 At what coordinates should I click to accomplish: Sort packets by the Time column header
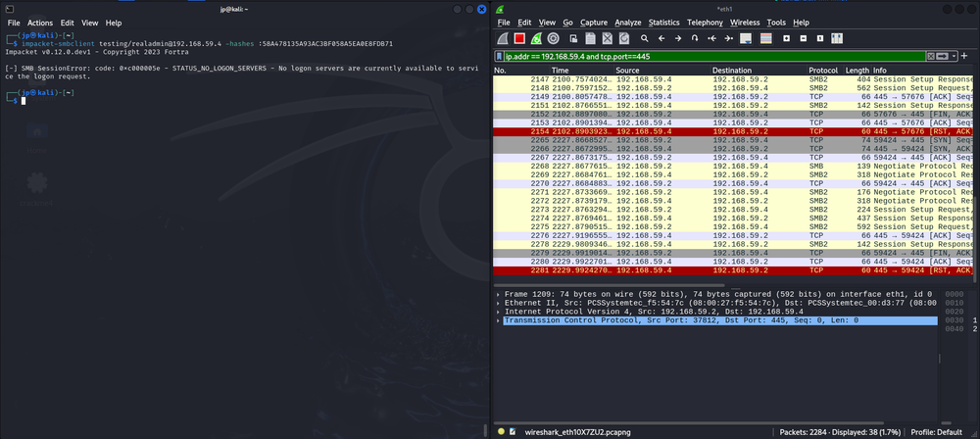[x=581, y=71]
